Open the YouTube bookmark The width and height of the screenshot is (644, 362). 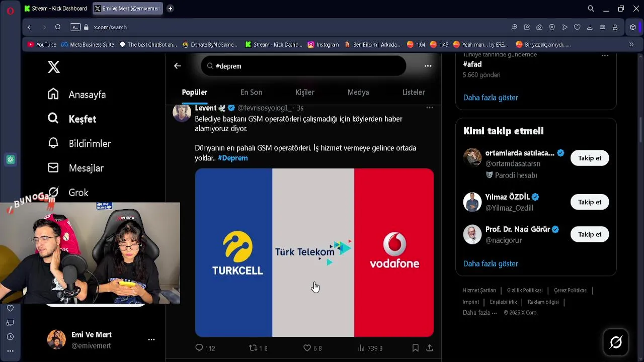pos(42,45)
